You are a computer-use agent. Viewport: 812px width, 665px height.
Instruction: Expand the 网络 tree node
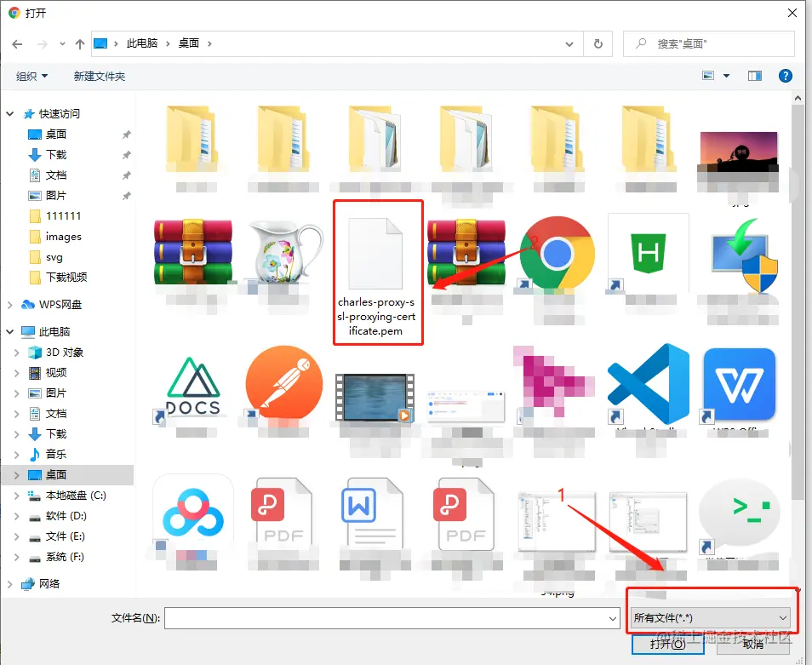click(x=10, y=584)
